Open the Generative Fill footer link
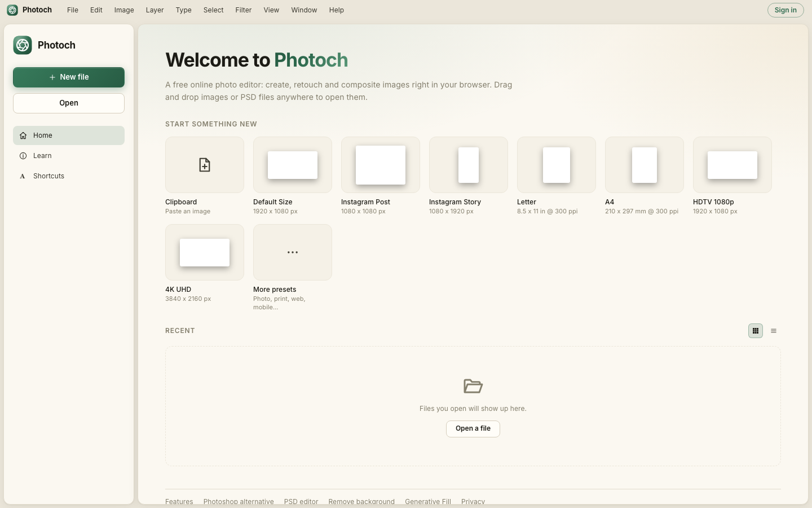812x508 pixels. (428, 501)
